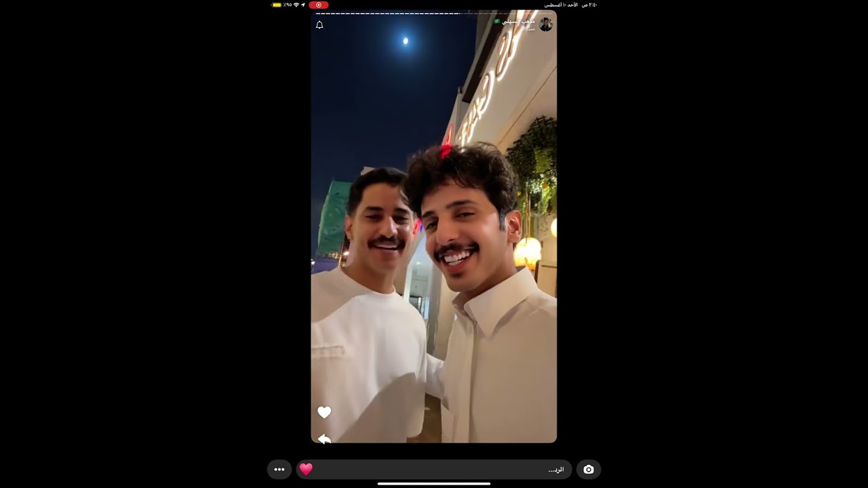This screenshot has height=488, width=868.
Task: Like the story with the white heart
Action: click(324, 412)
